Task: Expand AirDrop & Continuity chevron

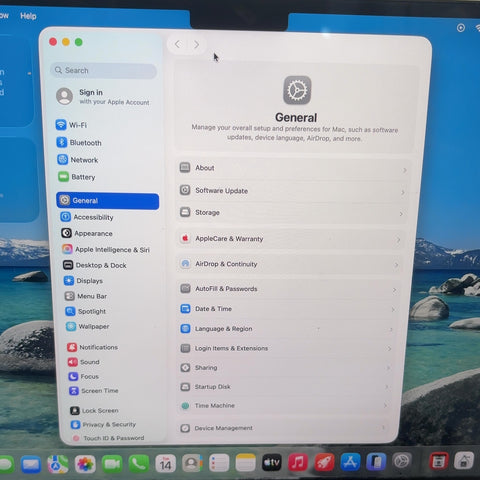Action: [x=396, y=265]
